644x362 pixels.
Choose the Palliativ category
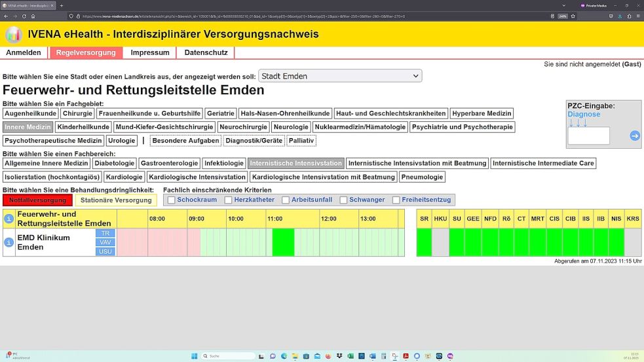click(301, 140)
